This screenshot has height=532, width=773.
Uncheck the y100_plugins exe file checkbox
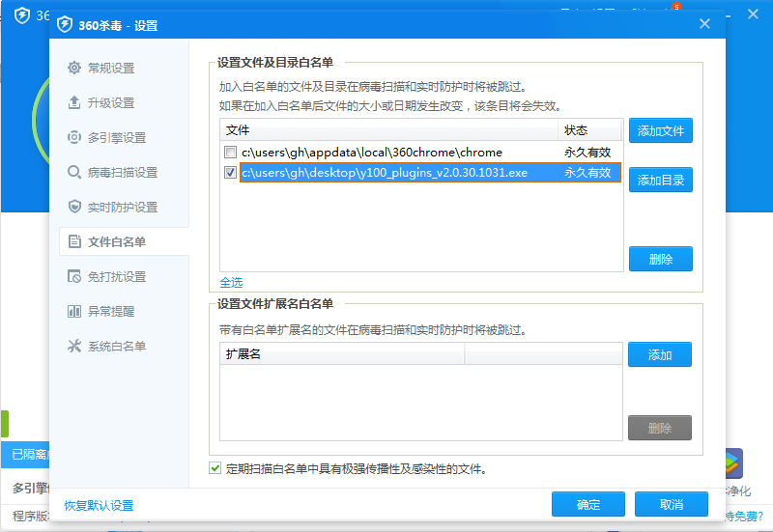coord(230,173)
